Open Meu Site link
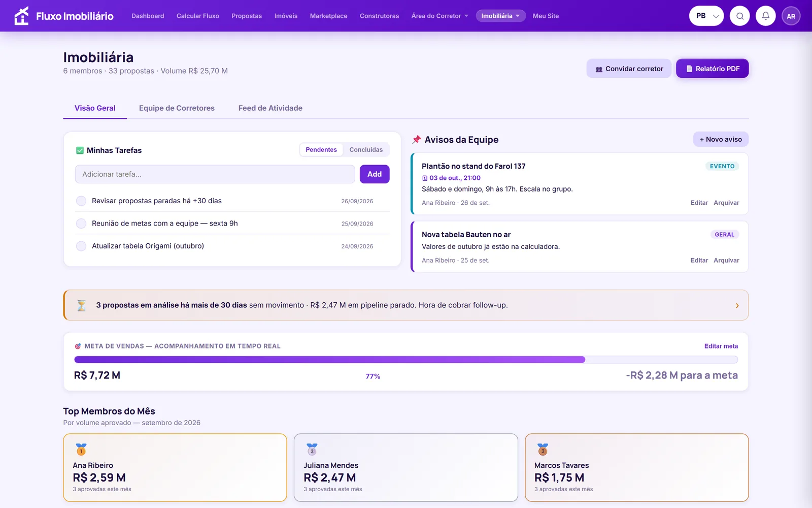Screen dimensions: 812x508 coord(546,16)
